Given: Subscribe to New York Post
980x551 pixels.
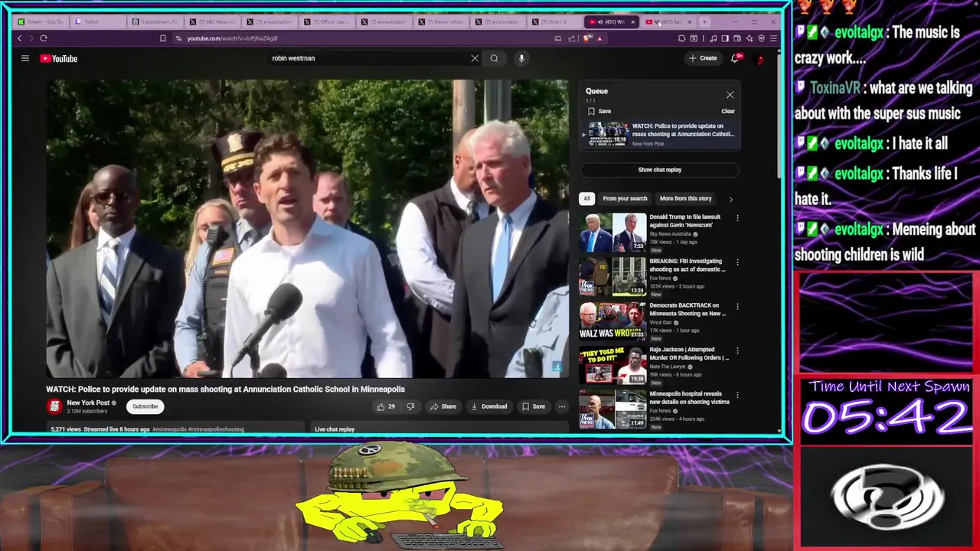Looking at the screenshot, I should click(x=145, y=406).
